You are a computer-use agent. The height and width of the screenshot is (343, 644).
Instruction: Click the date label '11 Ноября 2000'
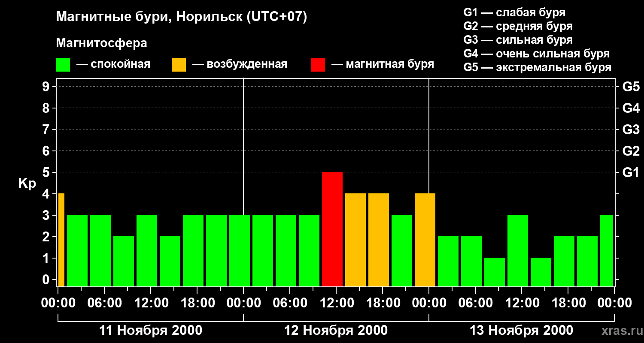pyautogui.click(x=151, y=331)
